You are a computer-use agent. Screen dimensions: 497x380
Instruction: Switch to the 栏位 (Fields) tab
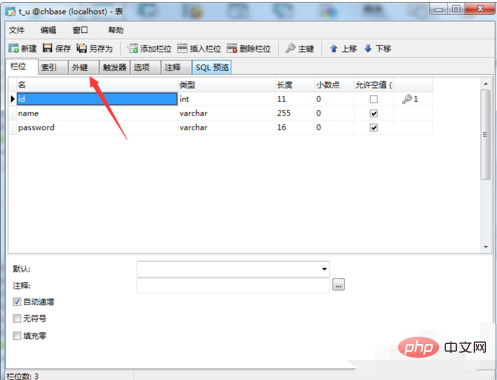21,67
